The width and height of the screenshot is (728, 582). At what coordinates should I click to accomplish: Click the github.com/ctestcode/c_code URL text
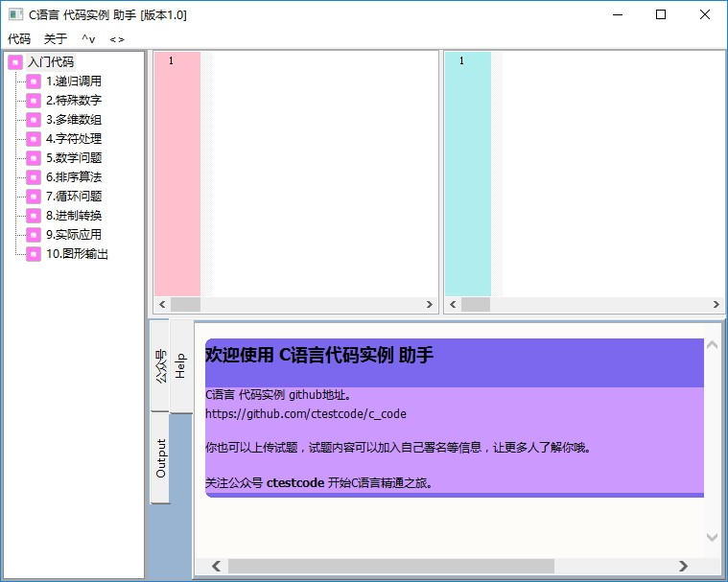pos(306,414)
